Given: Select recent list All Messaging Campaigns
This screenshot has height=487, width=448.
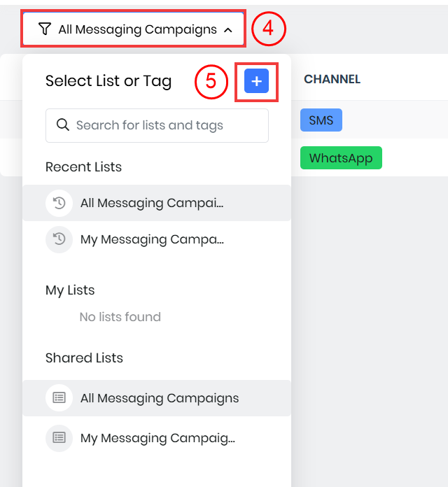Looking at the screenshot, I should coord(152,203).
